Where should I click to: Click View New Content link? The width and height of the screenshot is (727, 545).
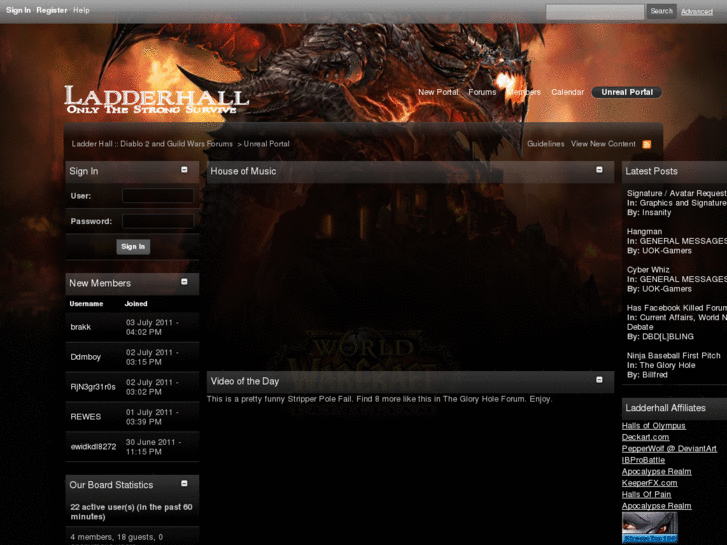tap(603, 144)
